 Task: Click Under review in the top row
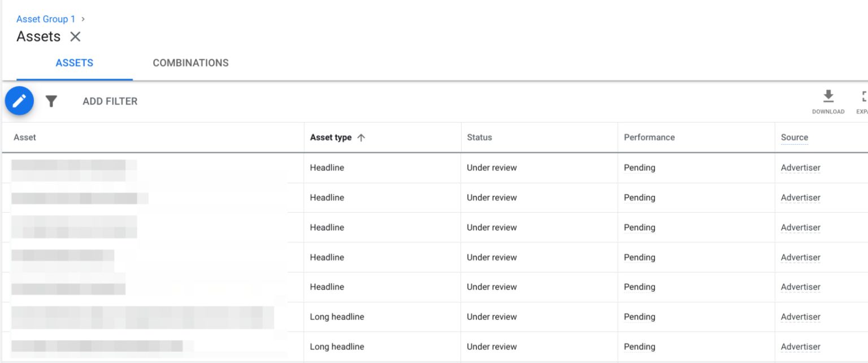pyautogui.click(x=491, y=167)
